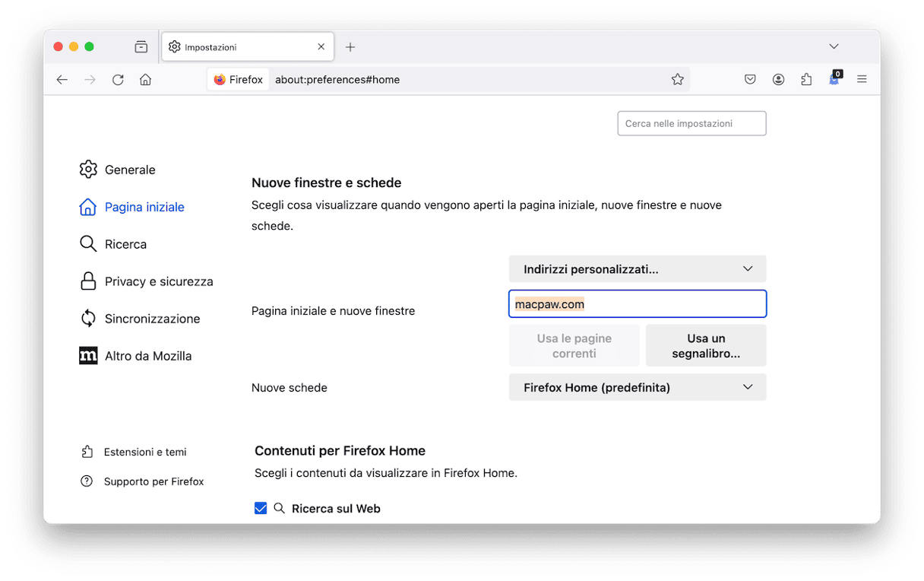This screenshot has height=581, width=924.
Task: Click the macOS green zoom window button
Action: [x=89, y=47]
